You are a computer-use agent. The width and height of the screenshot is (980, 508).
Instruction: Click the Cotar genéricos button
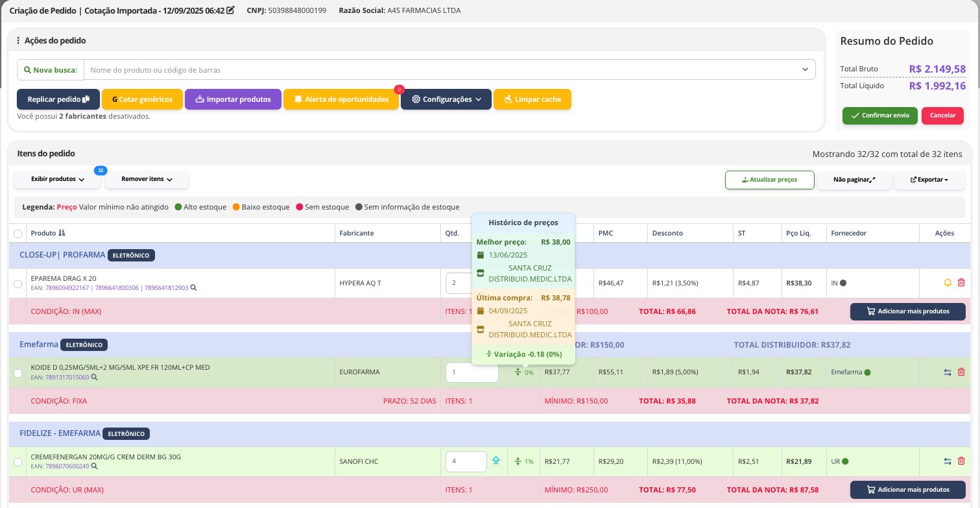142,99
